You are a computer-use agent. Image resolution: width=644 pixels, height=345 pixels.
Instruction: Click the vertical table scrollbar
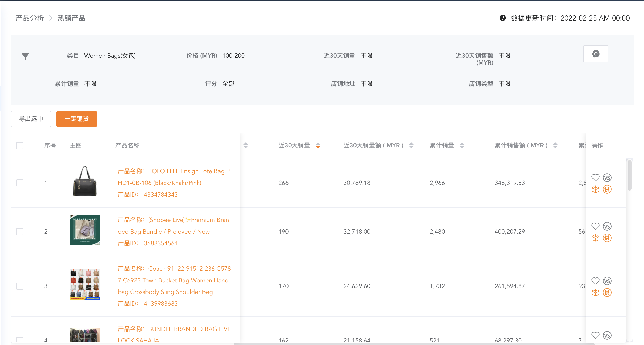(x=630, y=175)
